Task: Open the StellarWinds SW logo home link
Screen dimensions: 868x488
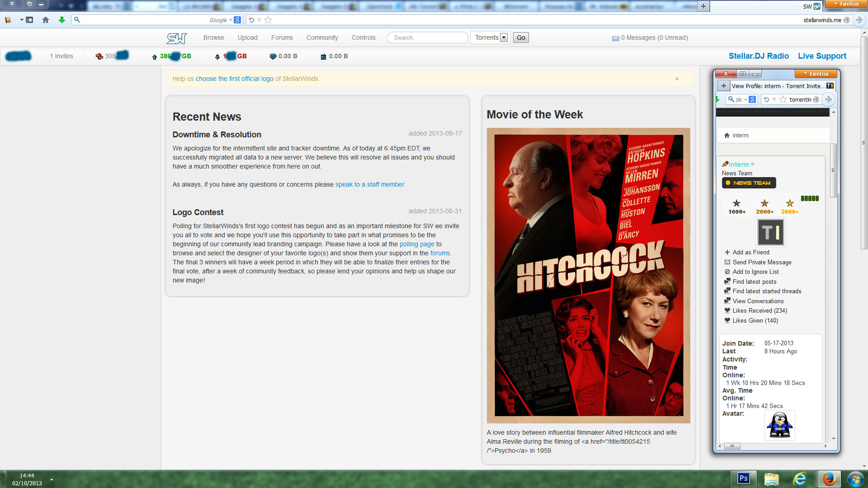Action: click(176, 38)
